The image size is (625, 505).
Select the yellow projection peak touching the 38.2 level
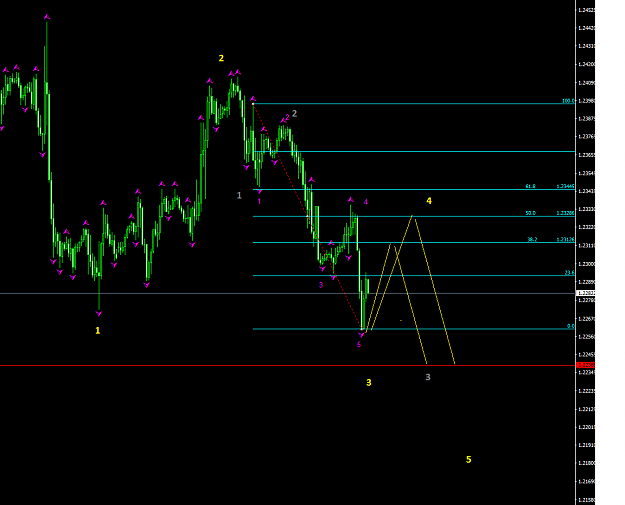click(x=392, y=245)
